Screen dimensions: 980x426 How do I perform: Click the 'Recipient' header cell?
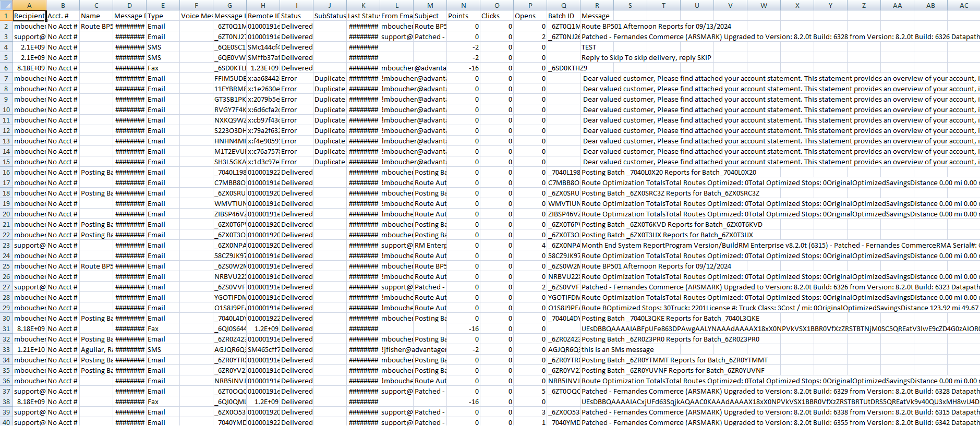coord(29,16)
